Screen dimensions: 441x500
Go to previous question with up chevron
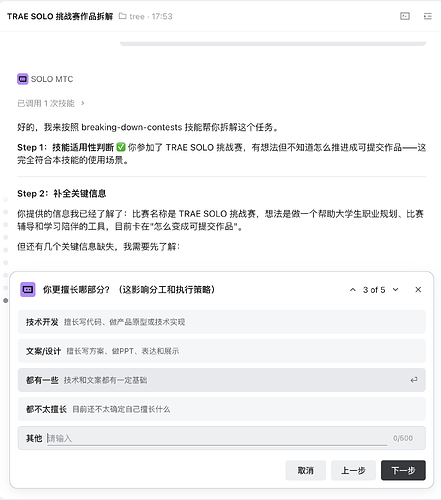tap(353, 290)
